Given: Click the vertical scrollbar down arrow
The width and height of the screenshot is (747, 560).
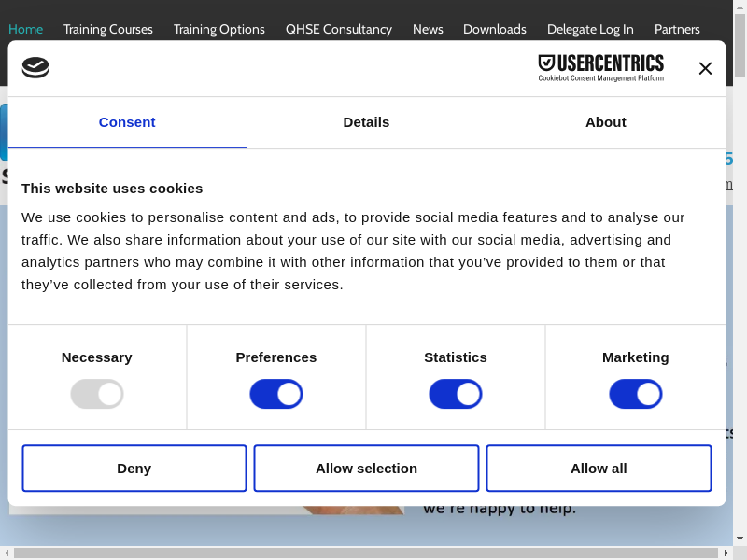Looking at the screenshot, I should tap(740, 539).
